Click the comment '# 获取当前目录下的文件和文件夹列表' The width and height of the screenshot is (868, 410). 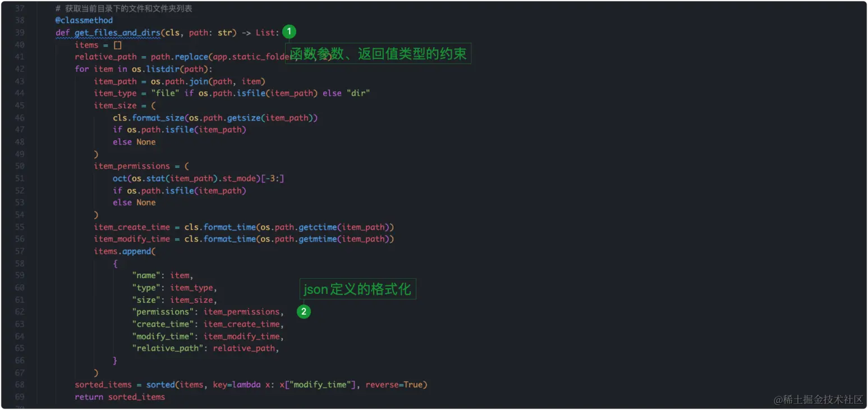click(124, 9)
